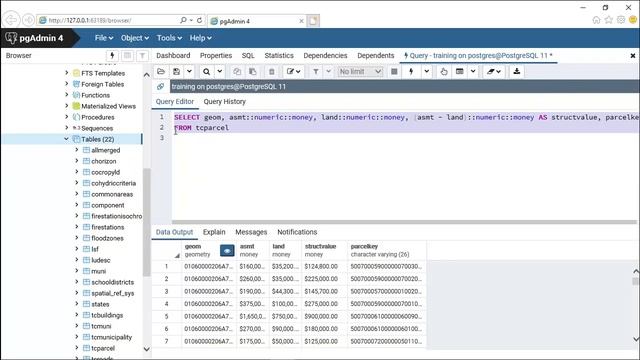Click Browser panel filtered rows icon
This screenshot has width=640, height=360.
click(142, 56)
